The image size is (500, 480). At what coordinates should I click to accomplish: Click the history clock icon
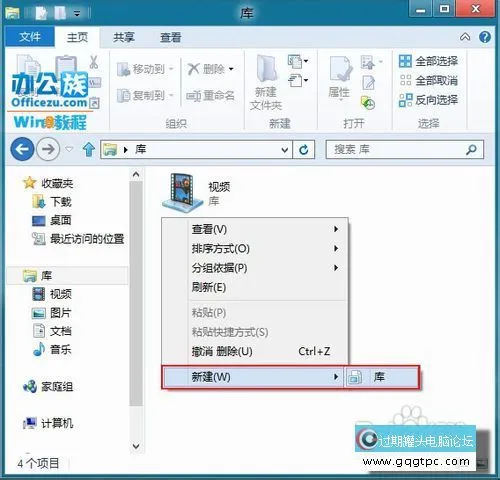point(368,103)
